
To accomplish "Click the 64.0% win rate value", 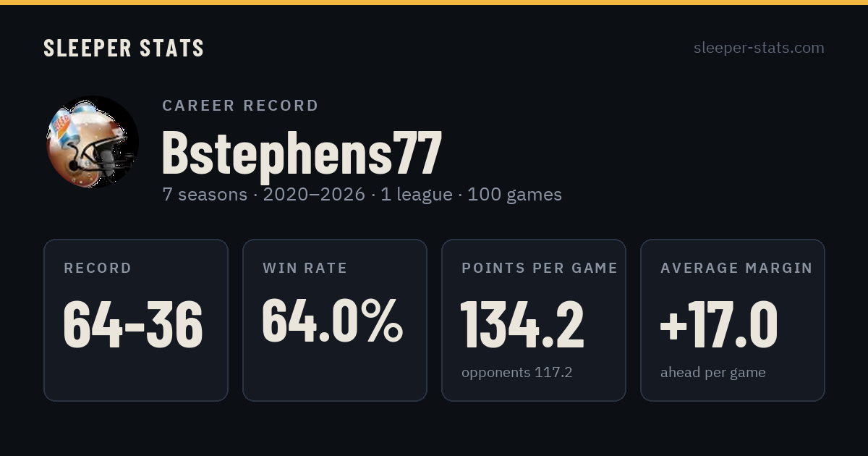I will [x=332, y=321].
